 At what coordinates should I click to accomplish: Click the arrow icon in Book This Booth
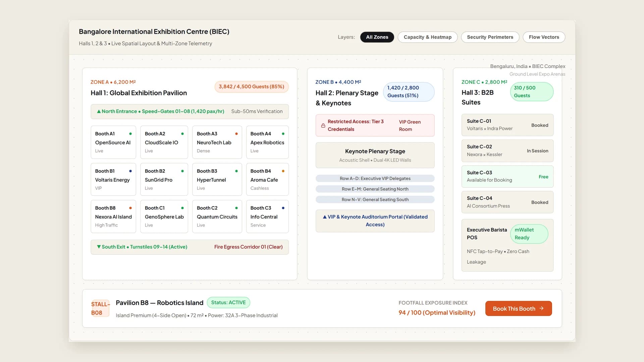pyautogui.click(x=541, y=308)
